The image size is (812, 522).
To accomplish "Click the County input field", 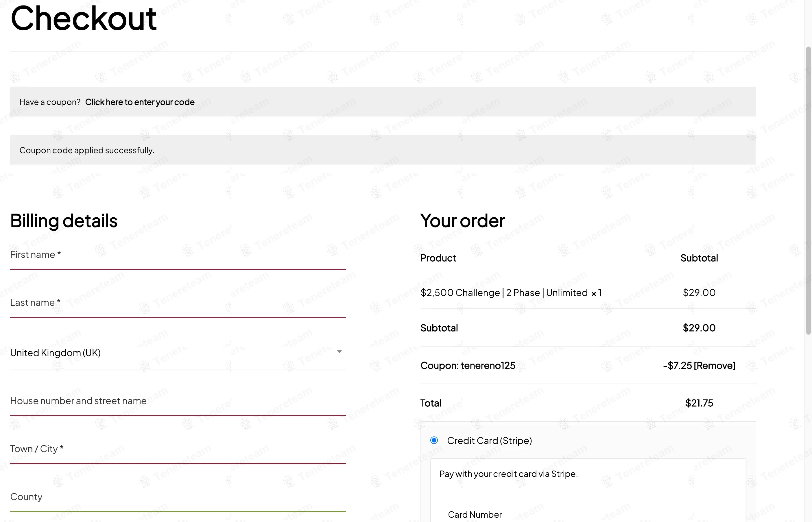I will tap(178, 497).
